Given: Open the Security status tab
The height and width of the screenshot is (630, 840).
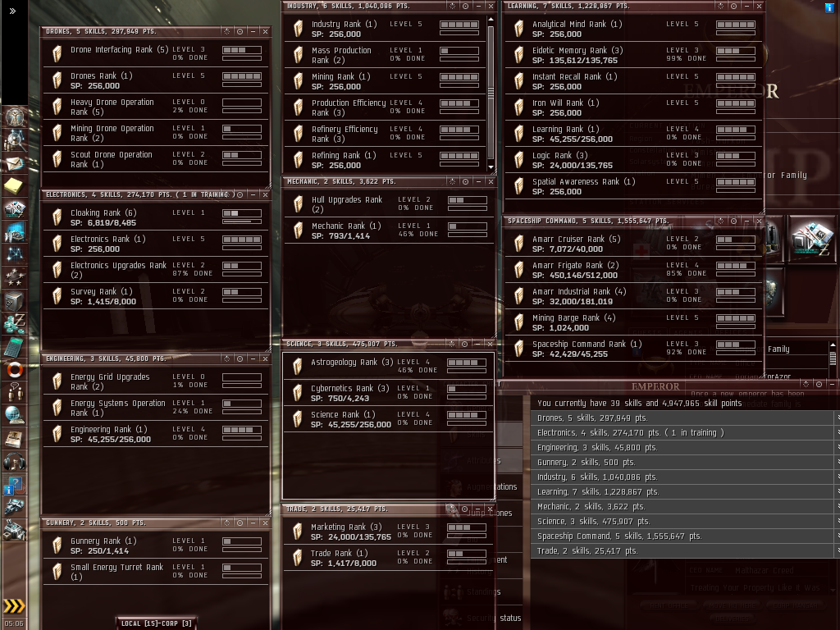Looking at the screenshot, I should [482, 619].
